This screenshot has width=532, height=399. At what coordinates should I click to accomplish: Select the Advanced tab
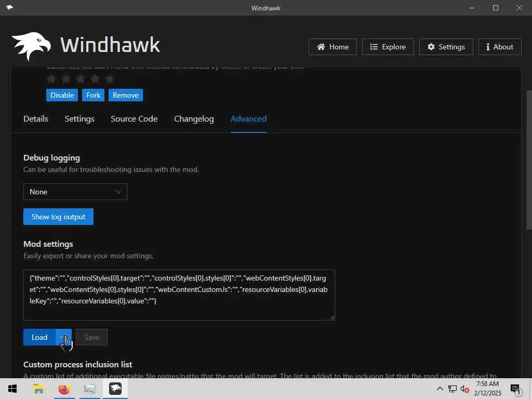[x=248, y=119]
